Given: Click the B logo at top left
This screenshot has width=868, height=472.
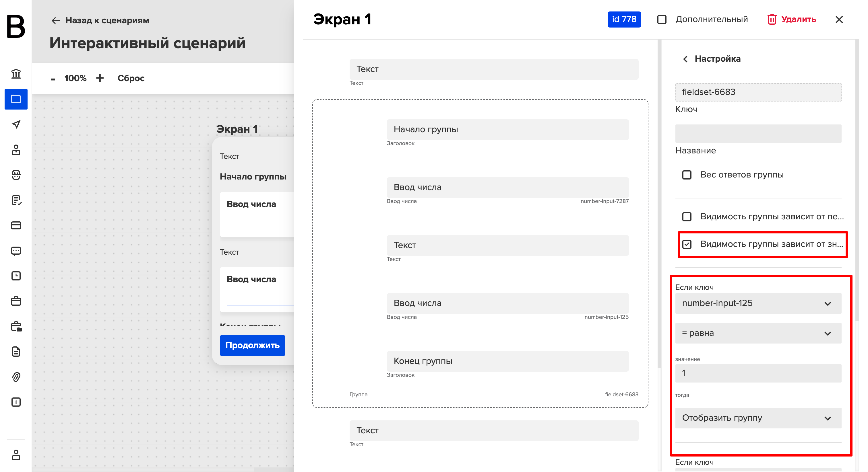Looking at the screenshot, I should point(16,26).
